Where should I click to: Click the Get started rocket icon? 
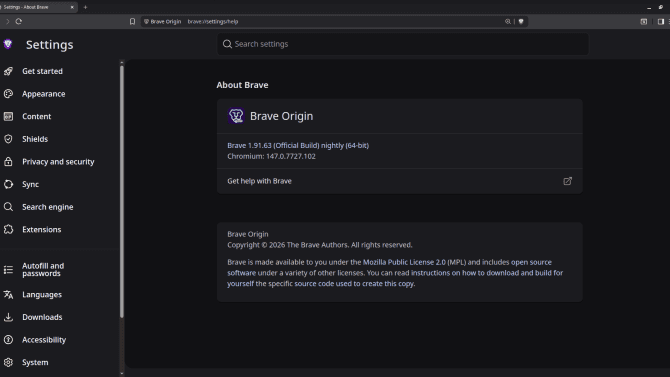8,71
